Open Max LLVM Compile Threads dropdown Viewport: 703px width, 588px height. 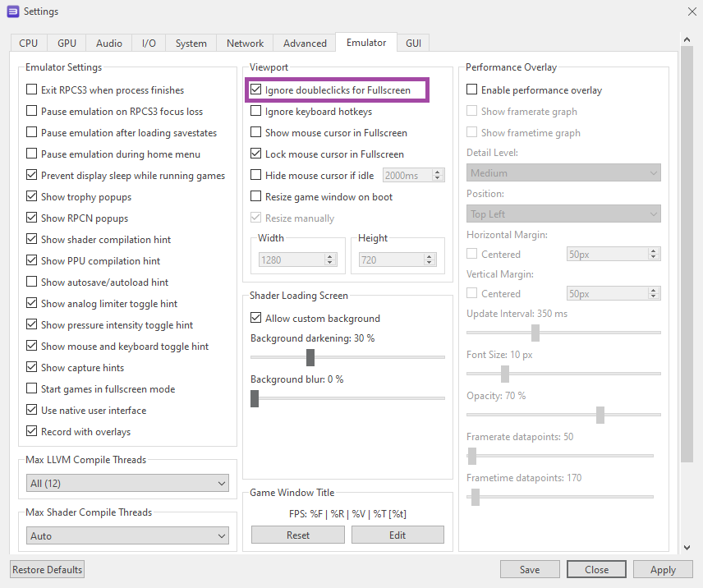(x=127, y=484)
